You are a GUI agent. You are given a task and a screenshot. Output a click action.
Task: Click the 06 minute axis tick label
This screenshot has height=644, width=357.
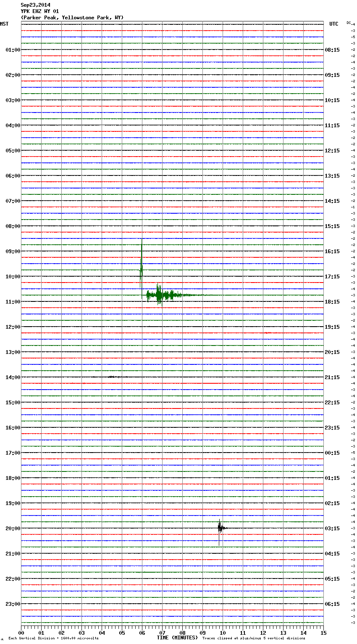click(x=142, y=633)
